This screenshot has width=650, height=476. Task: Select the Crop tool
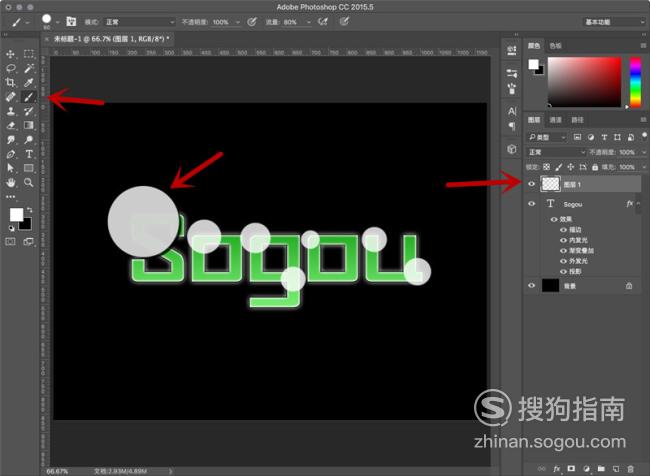(x=11, y=83)
